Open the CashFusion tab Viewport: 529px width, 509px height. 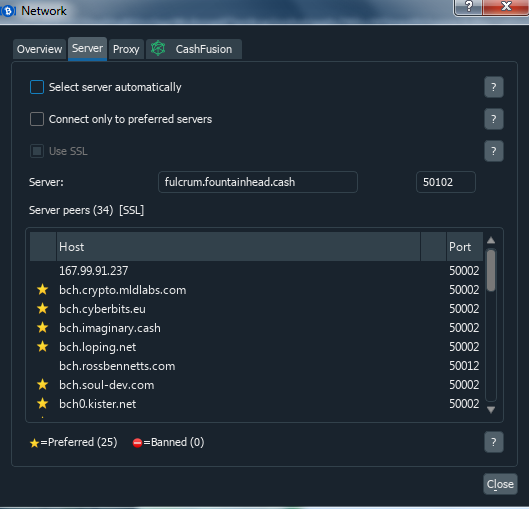pyautogui.click(x=194, y=49)
